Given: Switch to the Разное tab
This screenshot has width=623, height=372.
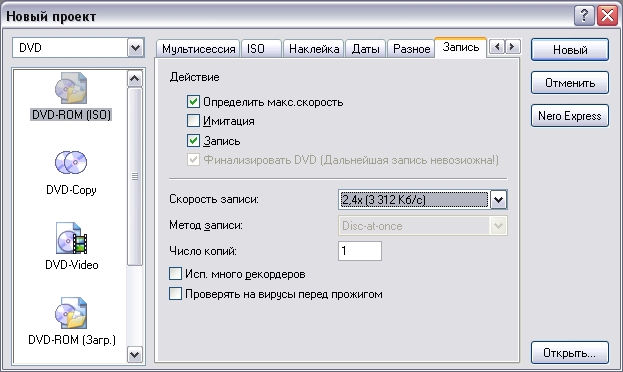Looking at the screenshot, I should (411, 49).
